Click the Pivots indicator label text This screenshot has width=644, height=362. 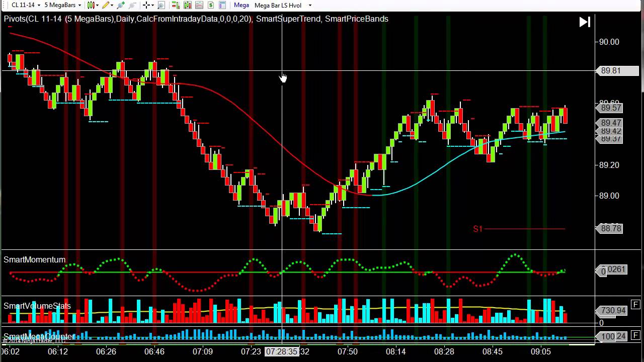click(128, 19)
